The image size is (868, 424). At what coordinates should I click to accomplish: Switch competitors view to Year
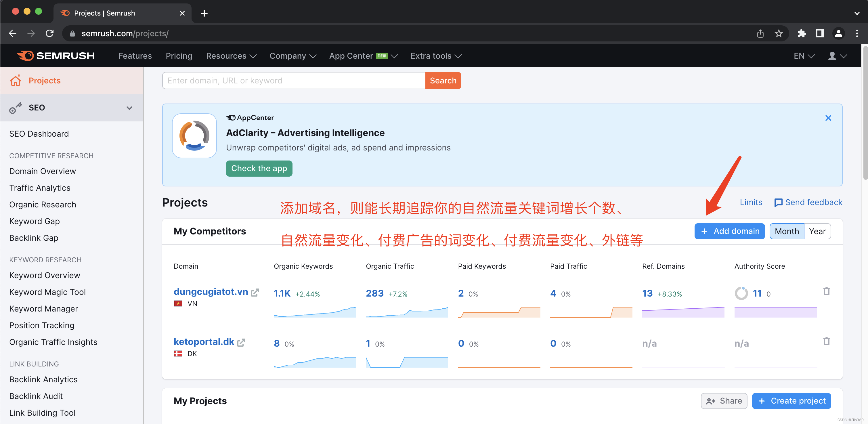point(817,231)
